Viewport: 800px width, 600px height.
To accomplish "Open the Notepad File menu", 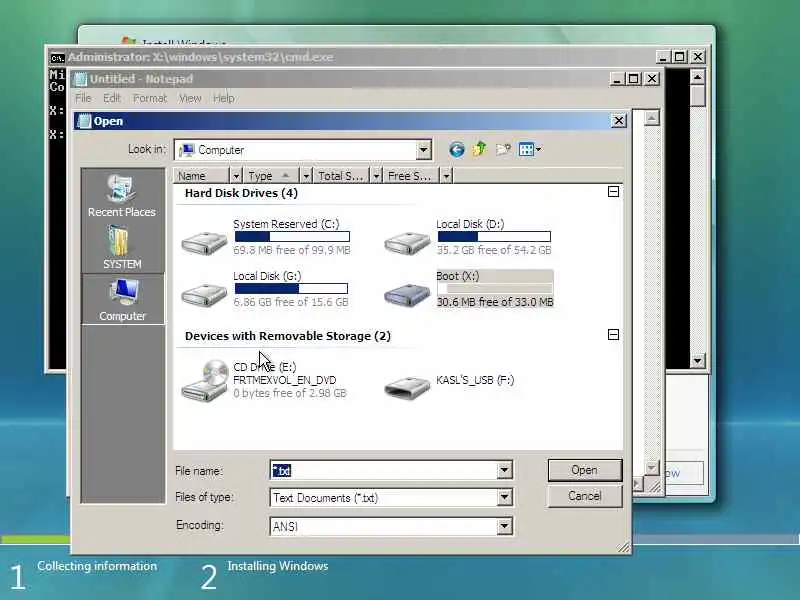I will coord(83,98).
